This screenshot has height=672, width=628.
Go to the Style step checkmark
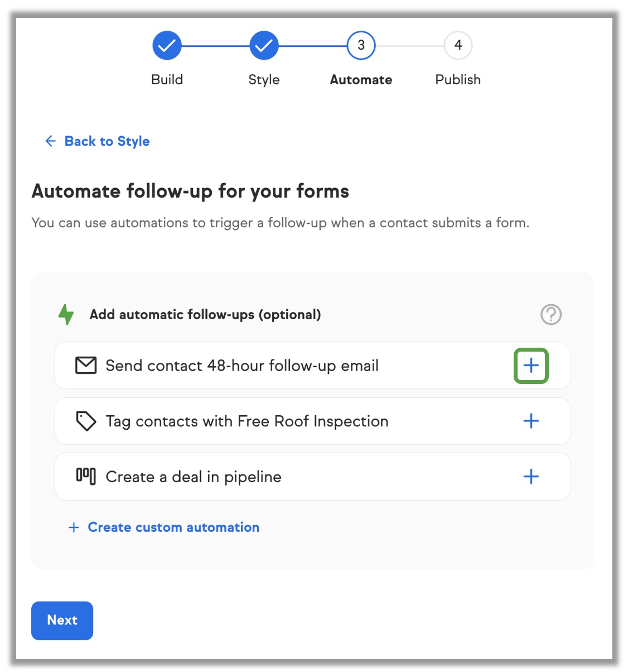click(x=264, y=45)
